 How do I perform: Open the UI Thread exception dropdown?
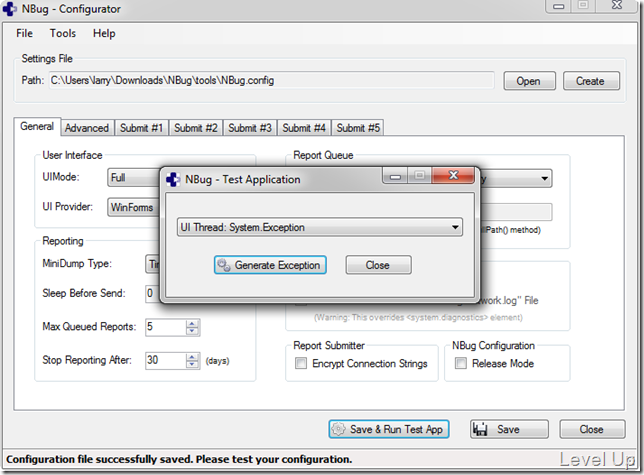pyautogui.click(x=320, y=227)
